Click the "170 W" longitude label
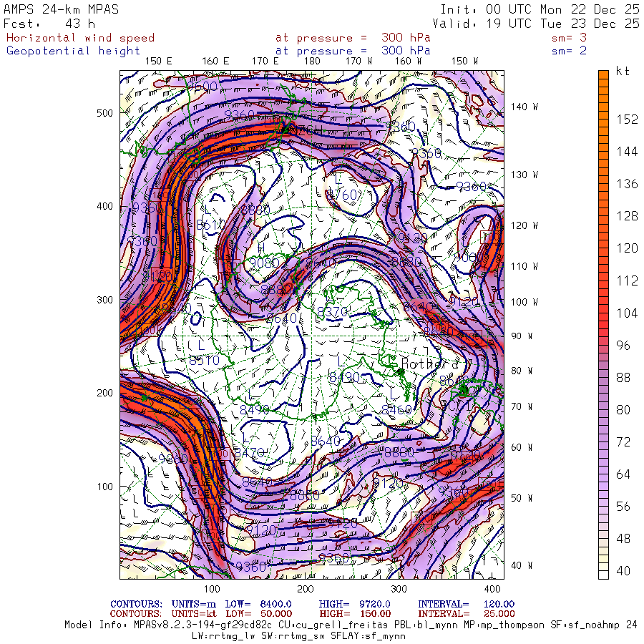The height and width of the screenshot is (644, 644). click(x=359, y=62)
